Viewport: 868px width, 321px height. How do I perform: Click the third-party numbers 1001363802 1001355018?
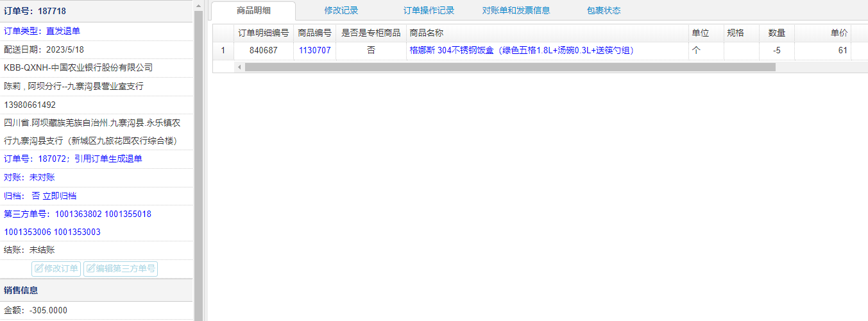[78, 214]
